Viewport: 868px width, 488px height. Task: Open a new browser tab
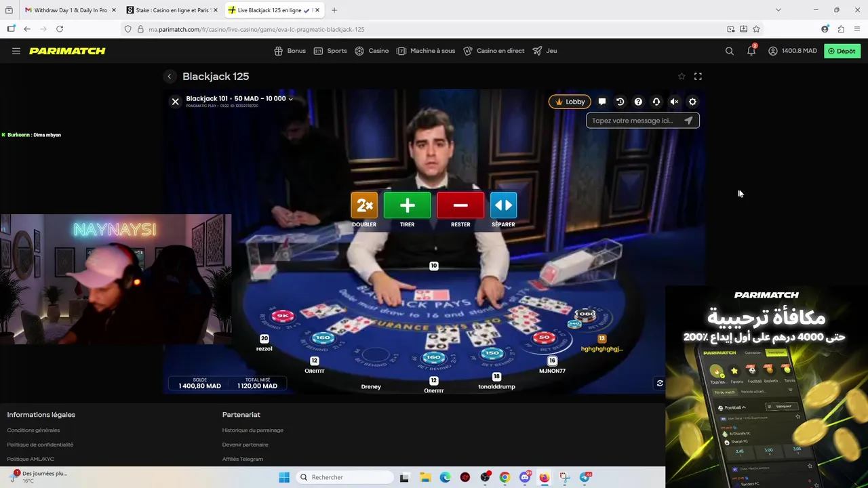pos(334,10)
